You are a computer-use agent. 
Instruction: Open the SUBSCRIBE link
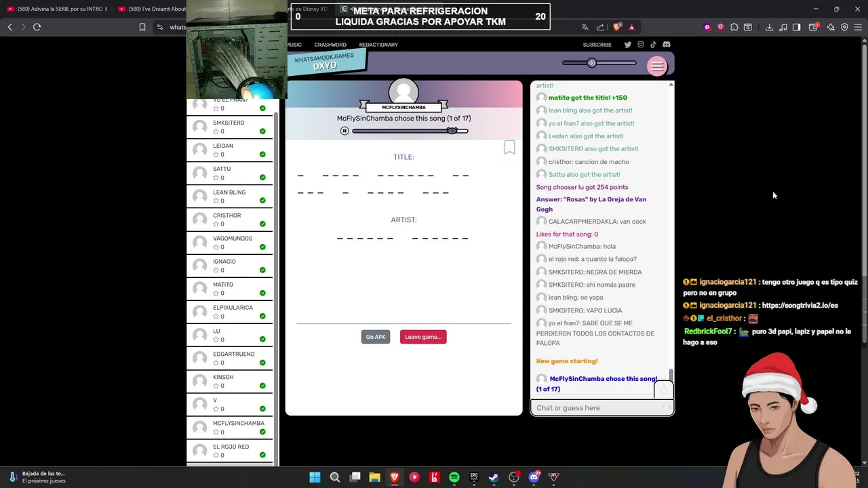pyautogui.click(x=597, y=45)
